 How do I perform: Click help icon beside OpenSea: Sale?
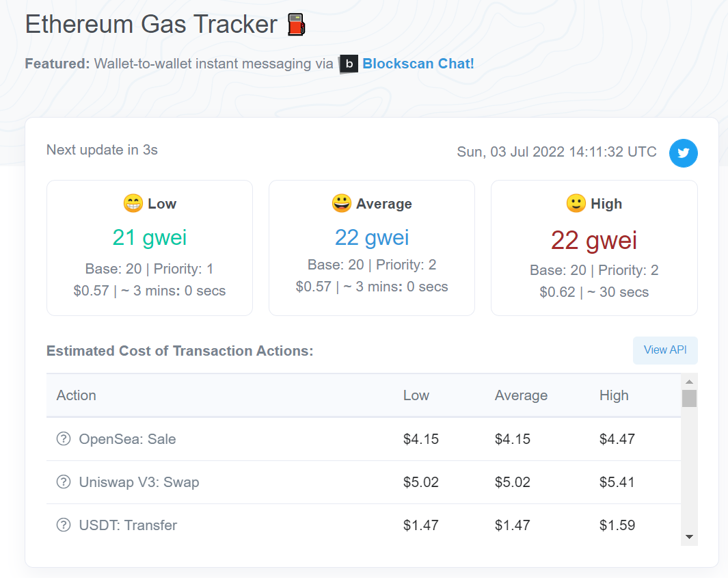click(64, 439)
